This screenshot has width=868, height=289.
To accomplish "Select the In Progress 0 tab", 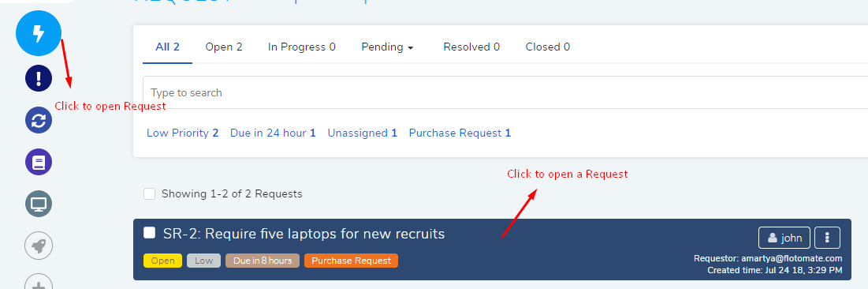I will point(302,47).
